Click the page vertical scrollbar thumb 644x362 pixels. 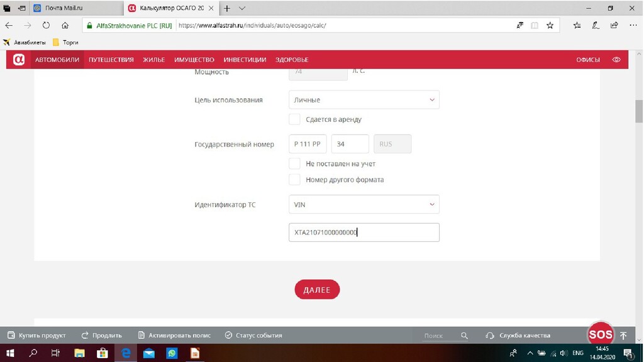pyautogui.click(x=639, y=111)
